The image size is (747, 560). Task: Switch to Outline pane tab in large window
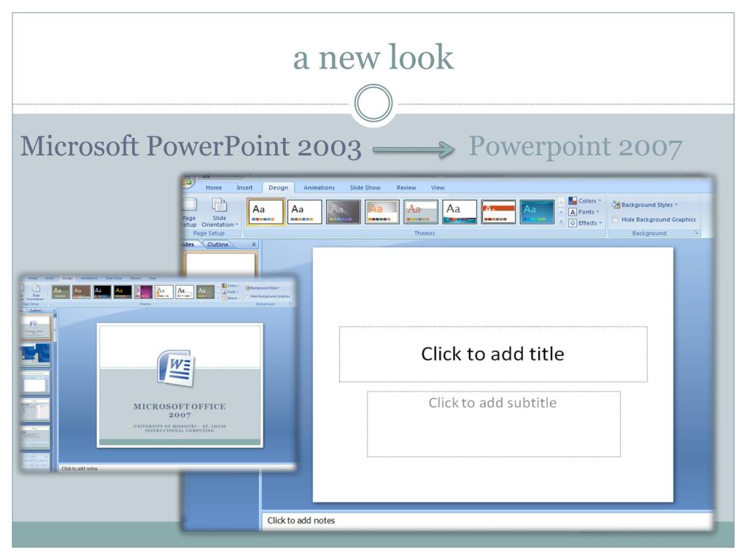[217, 244]
